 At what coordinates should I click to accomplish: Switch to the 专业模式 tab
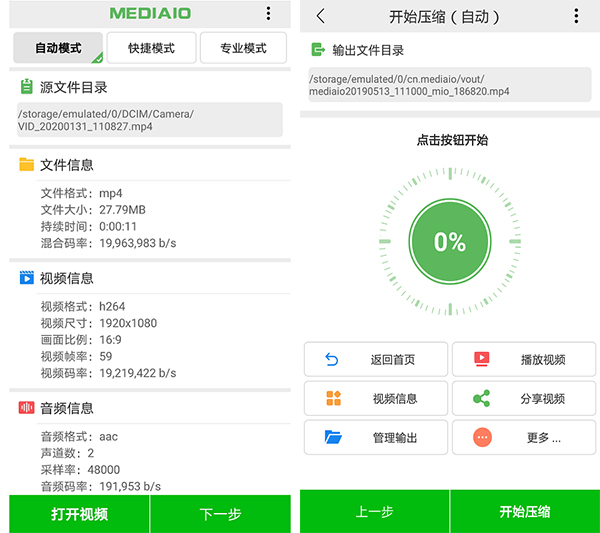[243, 48]
